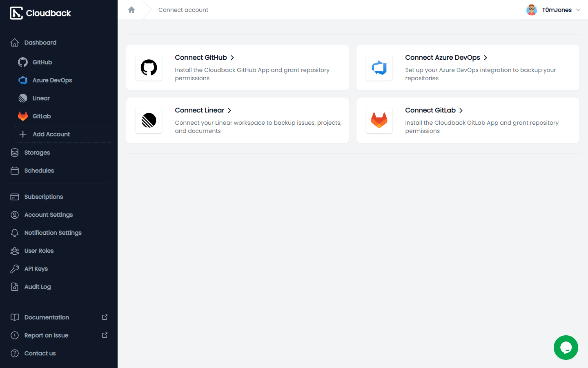Open the GitLab fox logo tile
Viewport: 588px width, 368px height.
(379, 120)
